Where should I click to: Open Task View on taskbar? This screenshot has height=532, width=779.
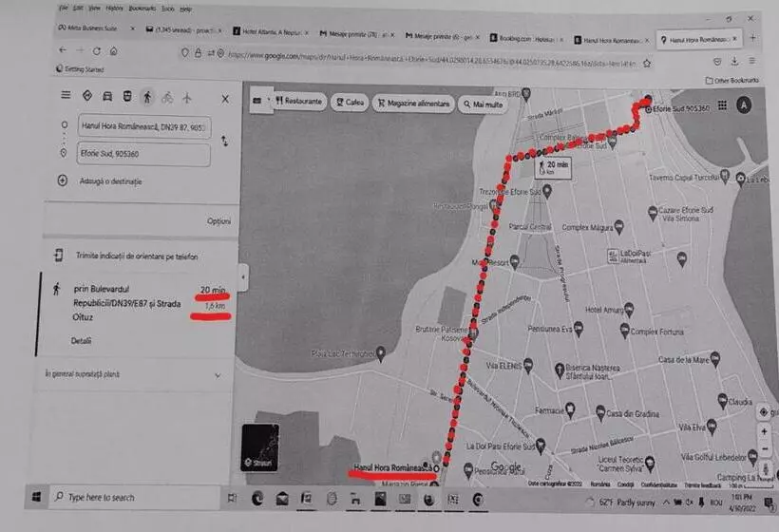tap(232, 498)
